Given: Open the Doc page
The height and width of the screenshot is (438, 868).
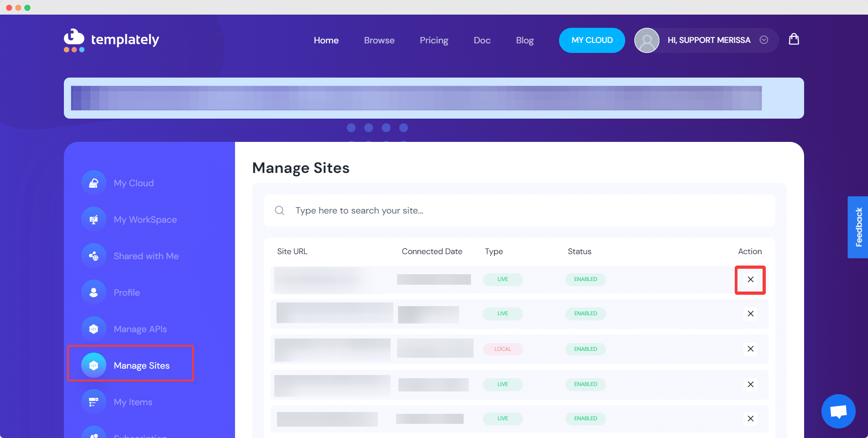Looking at the screenshot, I should [482, 40].
